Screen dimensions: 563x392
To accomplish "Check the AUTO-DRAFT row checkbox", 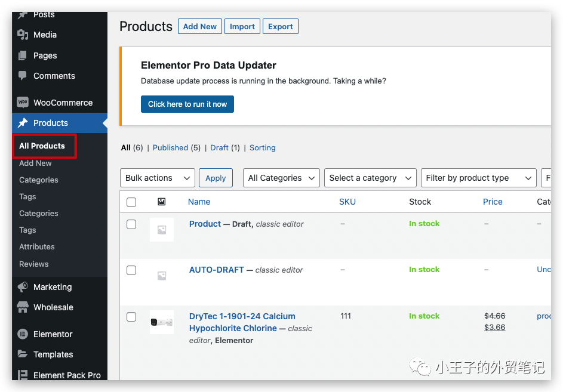I will click(131, 270).
